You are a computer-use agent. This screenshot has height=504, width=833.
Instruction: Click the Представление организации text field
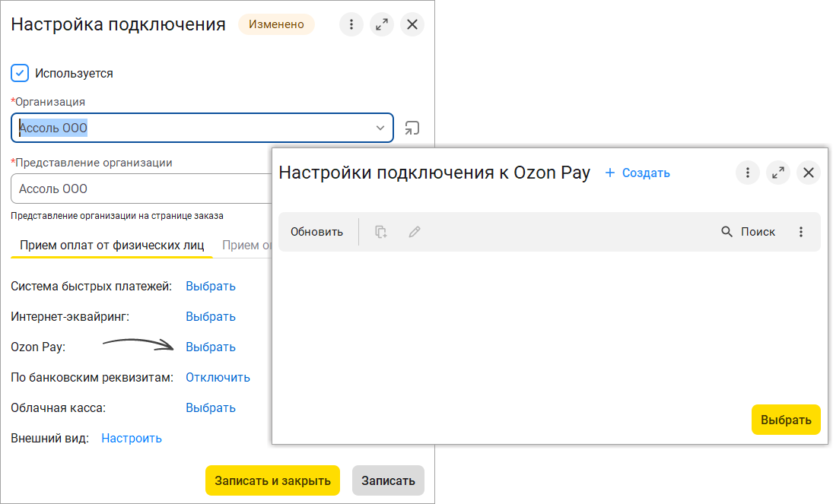(141, 189)
